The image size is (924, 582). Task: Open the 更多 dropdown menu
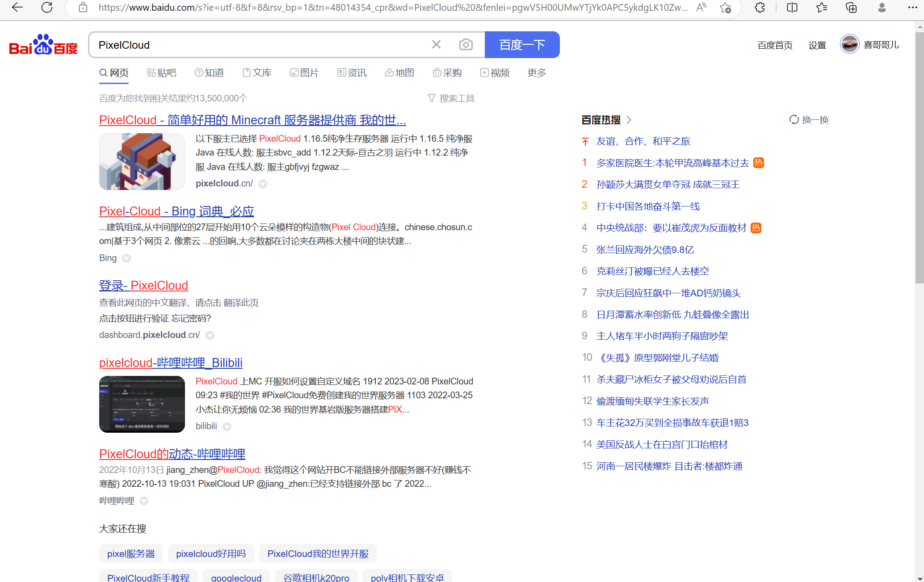coord(536,72)
